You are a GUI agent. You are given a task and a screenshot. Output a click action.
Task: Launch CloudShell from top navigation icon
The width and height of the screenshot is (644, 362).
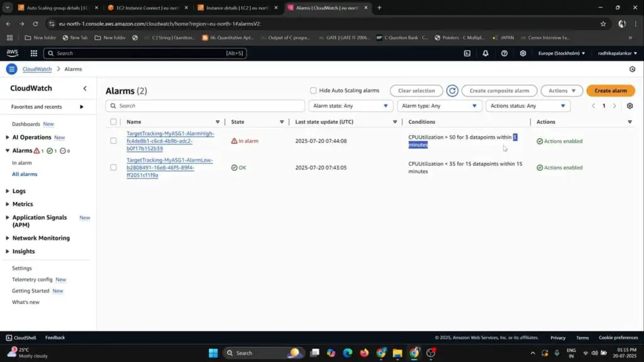(467, 53)
